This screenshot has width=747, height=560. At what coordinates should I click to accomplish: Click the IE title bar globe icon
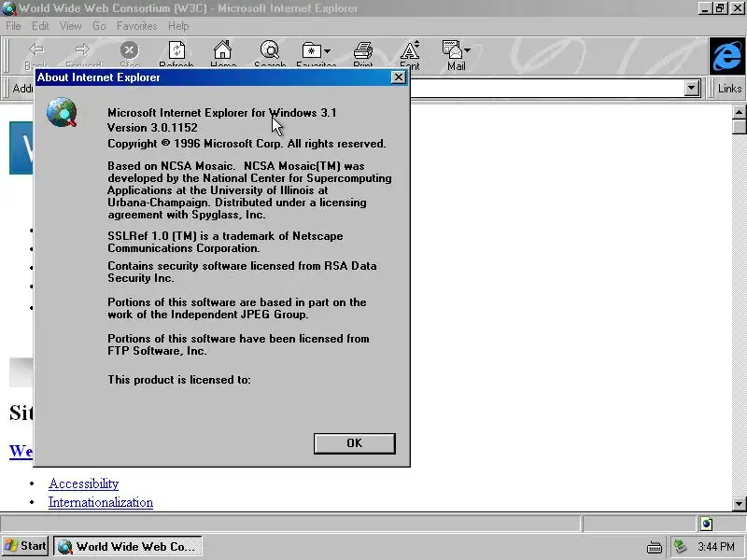(8, 8)
